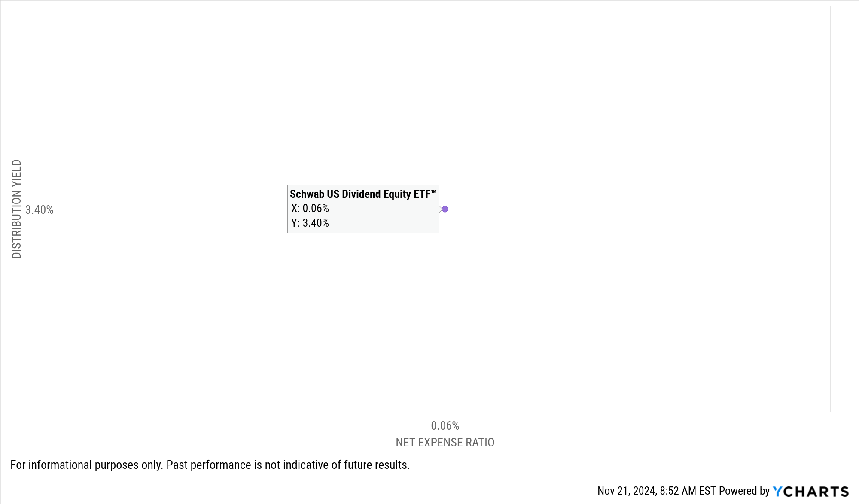Click 'Past performance is not indicative' sentence
The image size is (859, 504).
tap(288, 465)
